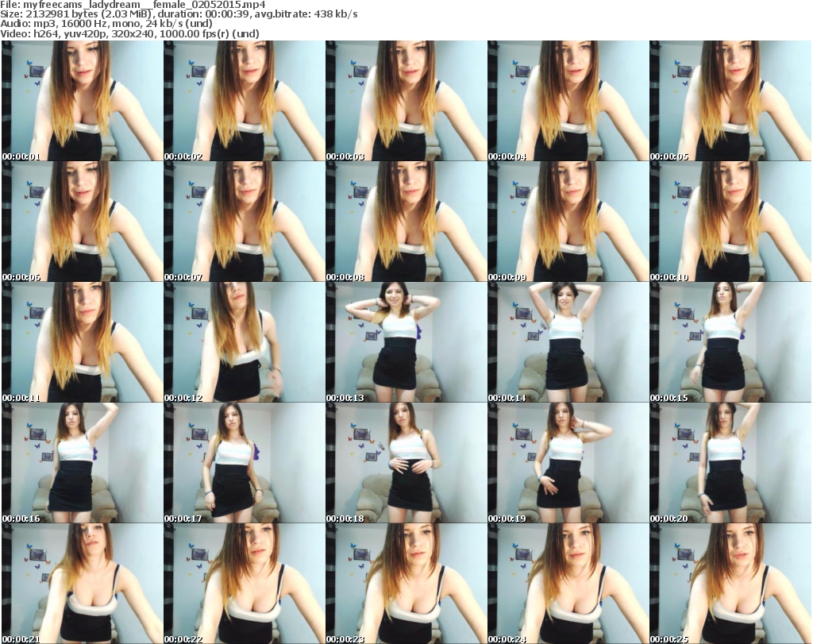Open the frame stamped 00:00:10
This screenshot has width=813, height=644.
tap(730, 222)
